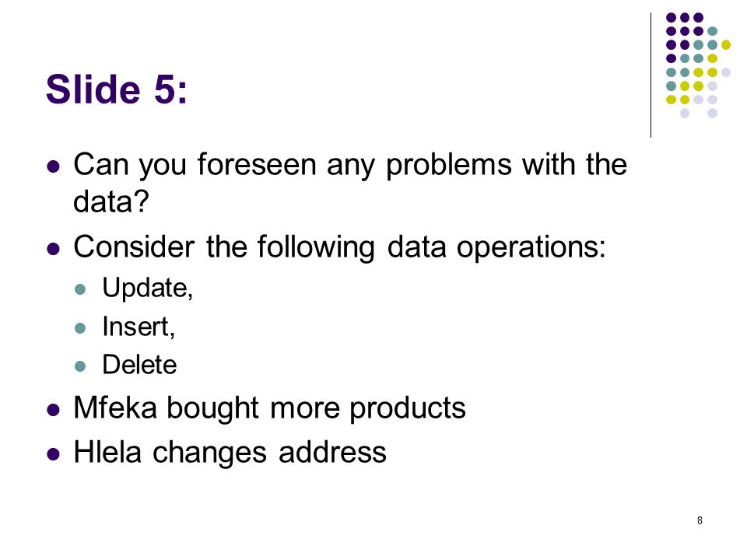Click the purple bullet beside 'Mfeka bought'
The width and height of the screenshot is (747, 560).
click(54, 410)
